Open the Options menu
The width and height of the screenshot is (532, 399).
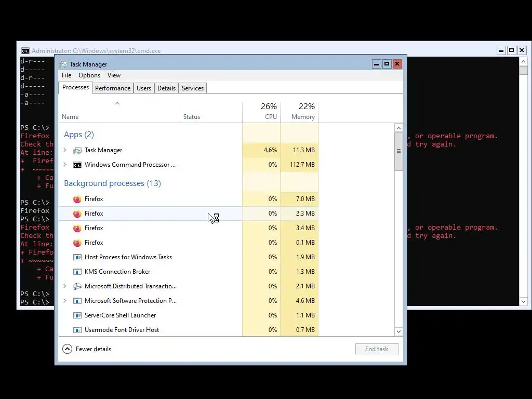point(89,75)
